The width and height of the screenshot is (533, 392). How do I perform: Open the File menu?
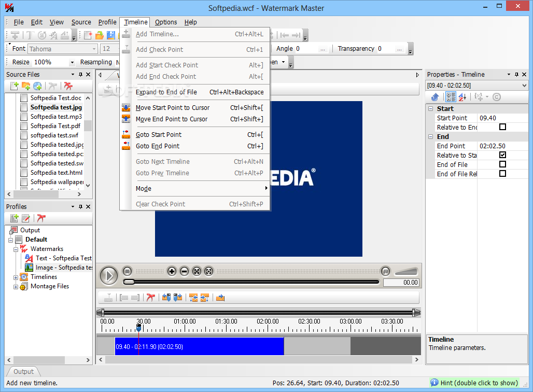(x=19, y=22)
